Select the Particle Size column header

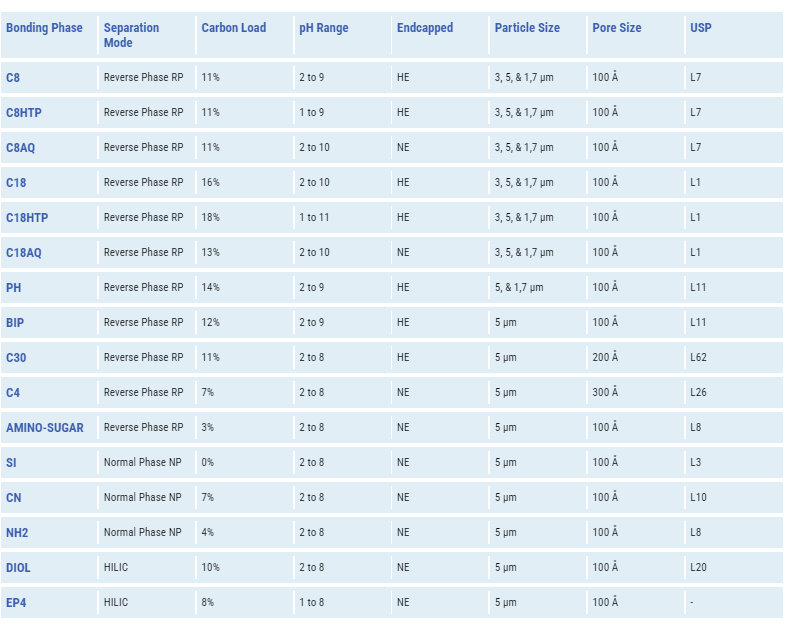coord(526,28)
